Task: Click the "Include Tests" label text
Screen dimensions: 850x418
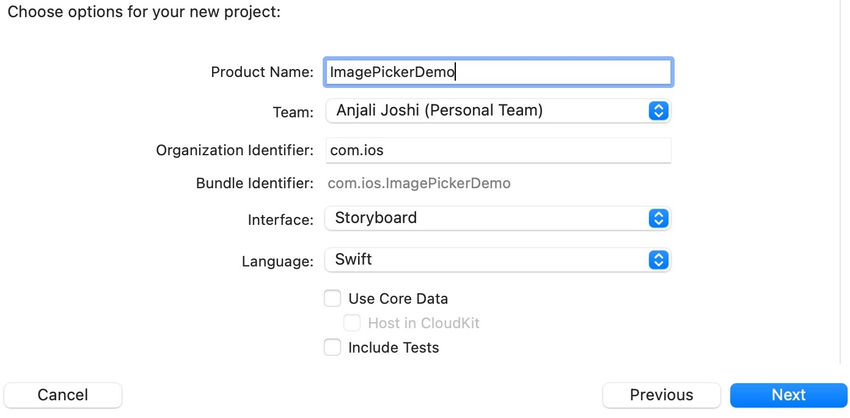Action: pyautogui.click(x=393, y=348)
